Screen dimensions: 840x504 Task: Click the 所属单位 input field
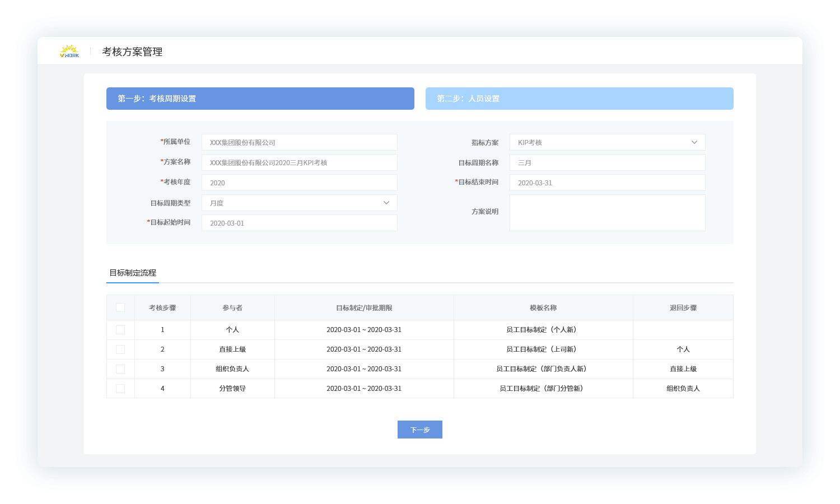point(300,142)
